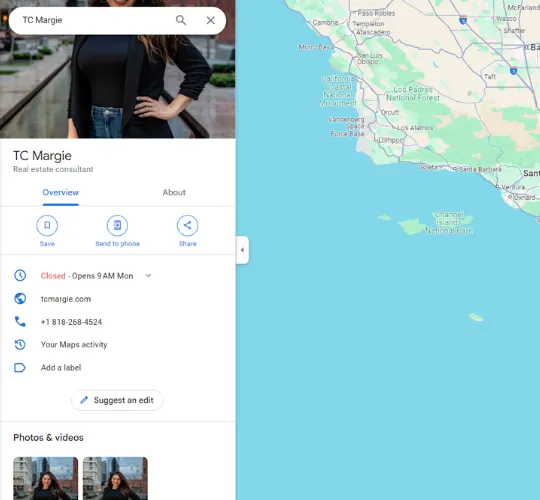Save TC Margie with the bookmark icon
Screen dimensions: 540x500
click(47, 225)
